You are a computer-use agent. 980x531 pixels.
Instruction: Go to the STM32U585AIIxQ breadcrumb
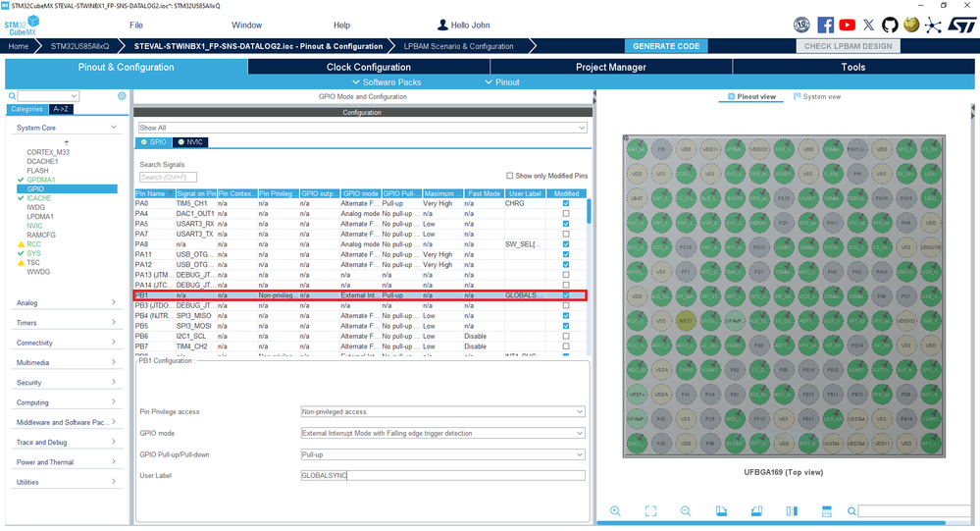point(80,46)
